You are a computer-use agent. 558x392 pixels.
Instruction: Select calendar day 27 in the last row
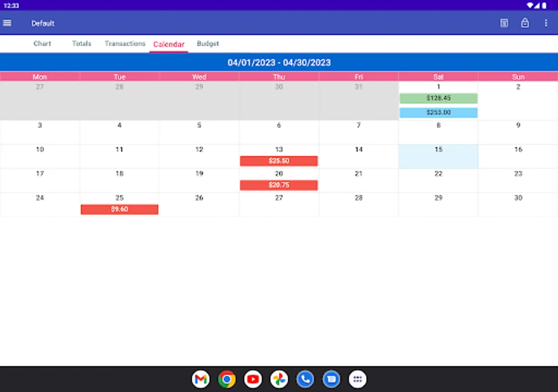click(x=279, y=205)
